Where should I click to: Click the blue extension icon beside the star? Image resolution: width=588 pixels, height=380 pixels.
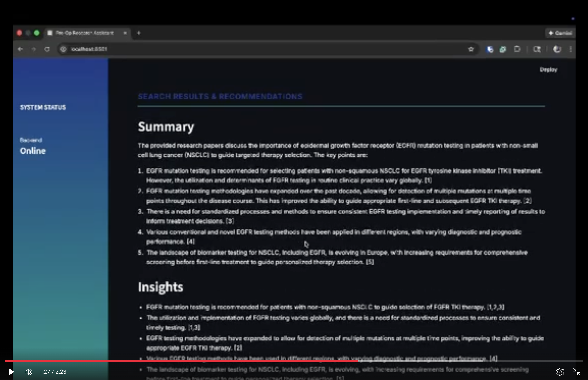coord(489,49)
